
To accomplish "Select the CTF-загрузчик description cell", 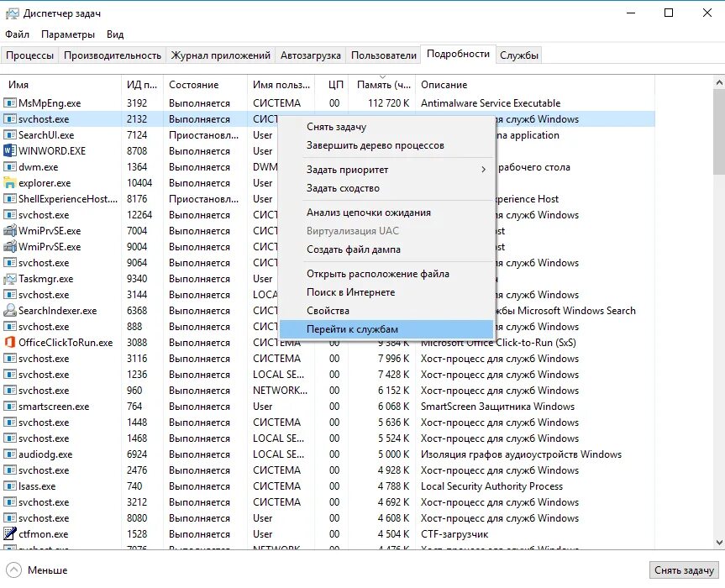I will click(x=454, y=534).
